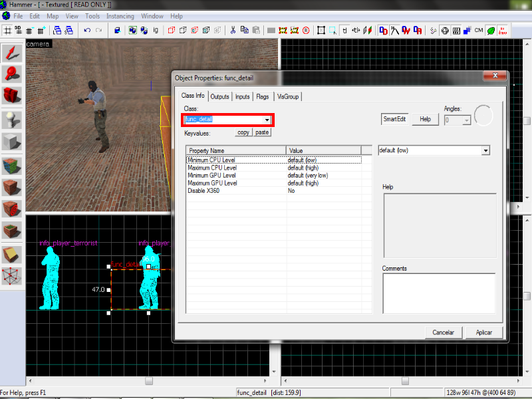This screenshot has width=532, height=399.
Task: Click the DR displacement icon
Action: pos(418,31)
